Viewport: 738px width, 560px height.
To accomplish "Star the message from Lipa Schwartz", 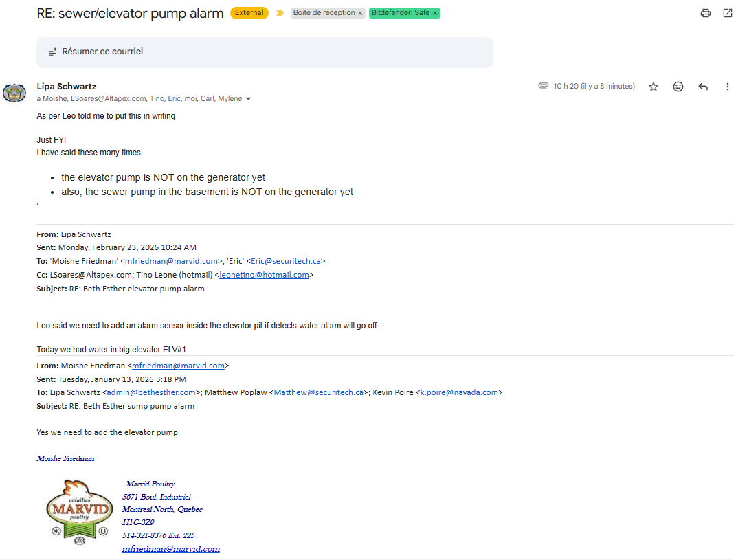I will pos(653,87).
